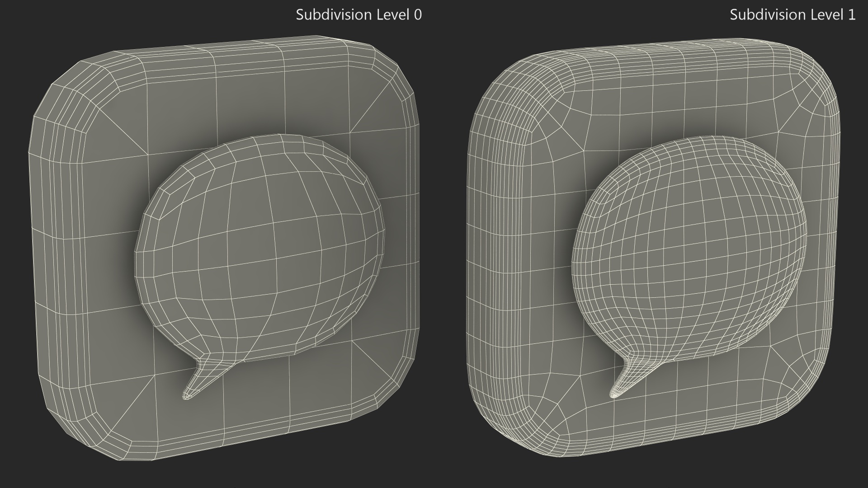
Task: Click the 'Subdivision Level 0' label
Action: tap(359, 14)
